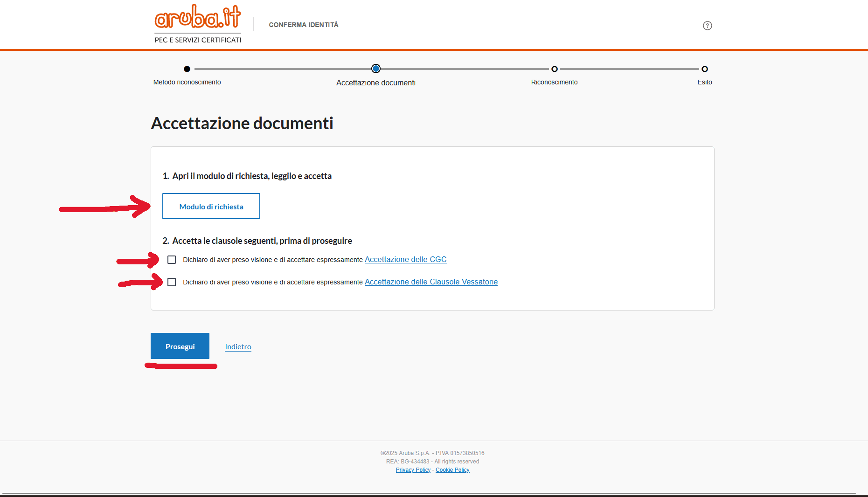Open the help question mark icon
Screen dimensions: 868x497
coord(707,26)
